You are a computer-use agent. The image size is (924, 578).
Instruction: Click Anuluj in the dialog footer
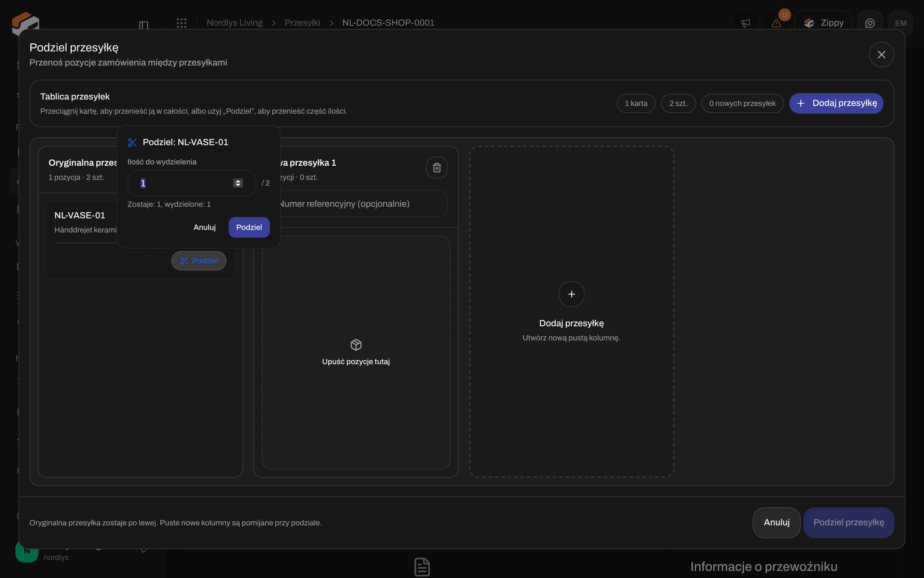click(x=777, y=522)
